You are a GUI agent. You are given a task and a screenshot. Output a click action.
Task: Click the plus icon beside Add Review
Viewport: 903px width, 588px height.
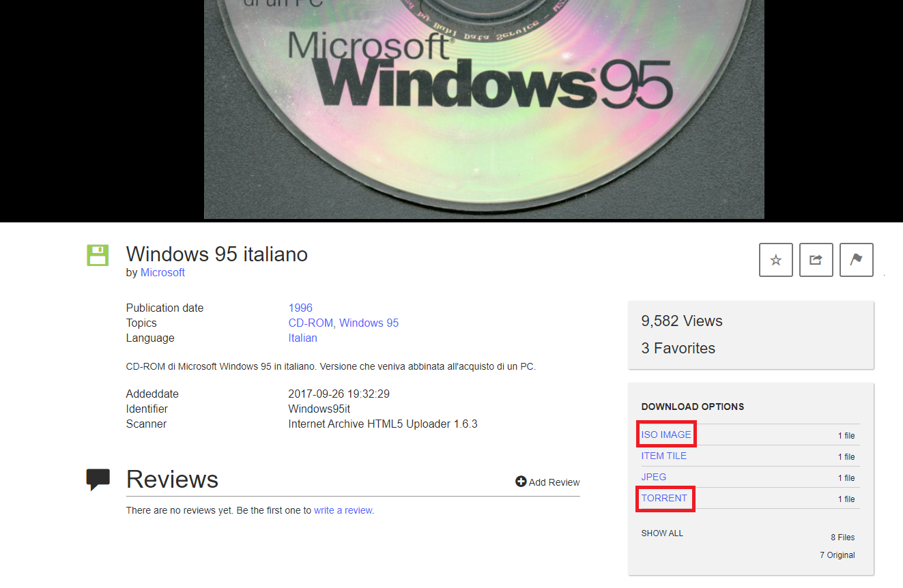[x=521, y=482]
